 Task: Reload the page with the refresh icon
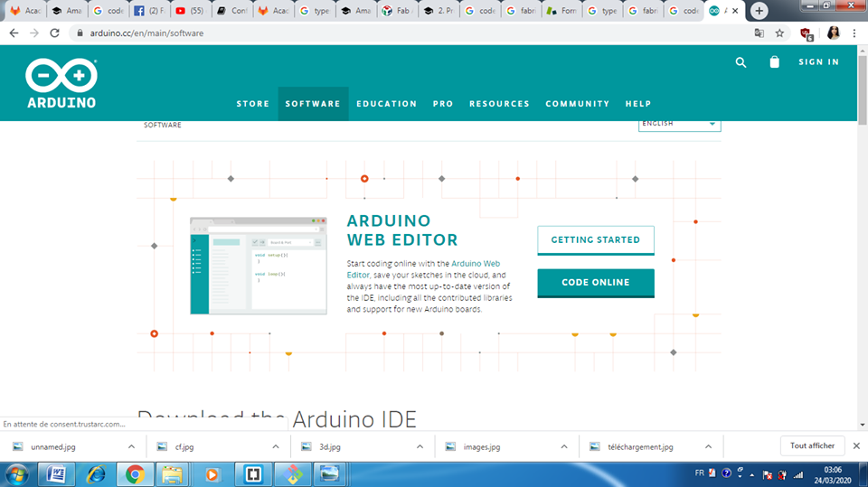click(x=54, y=33)
